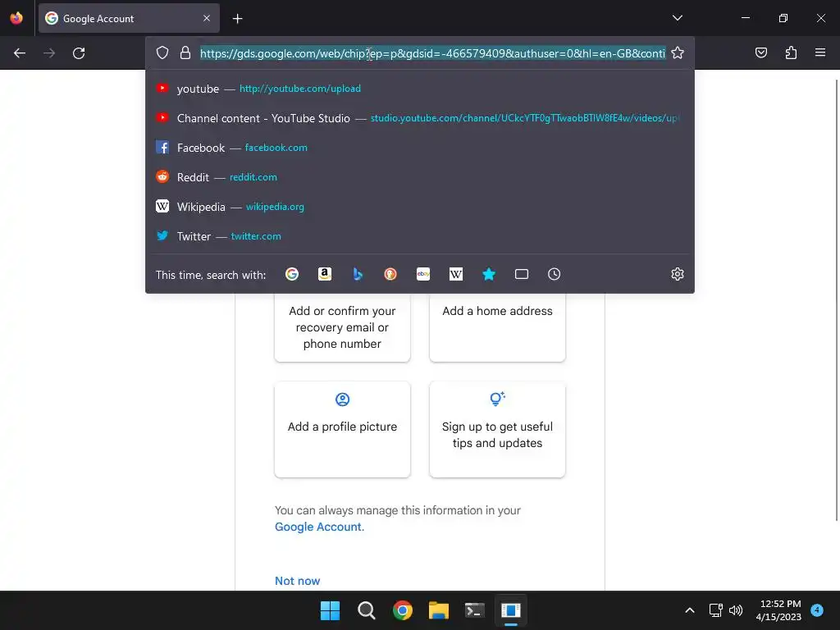Viewport: 840px width, 630px height.
Task: Search this time with Bing
Action: (358, 274)
